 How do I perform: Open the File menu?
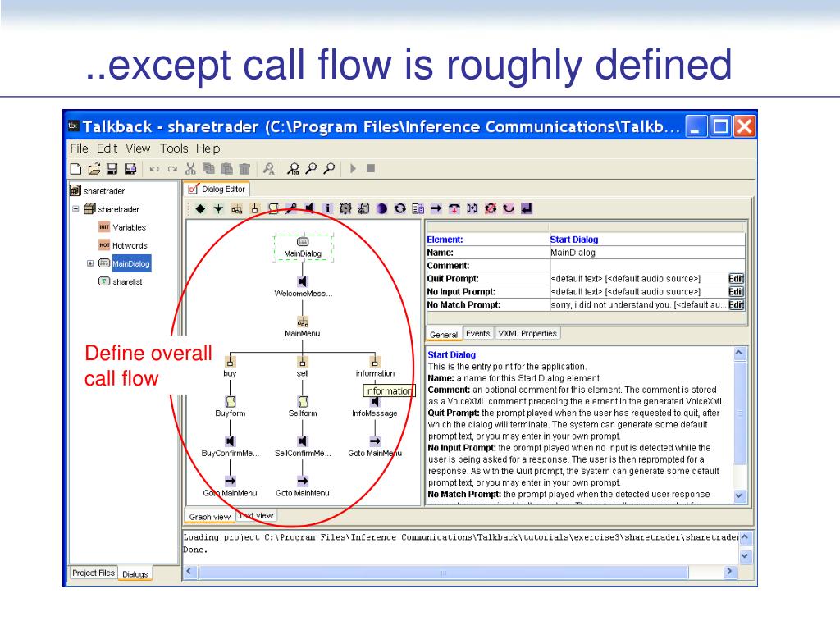[80, 148]
